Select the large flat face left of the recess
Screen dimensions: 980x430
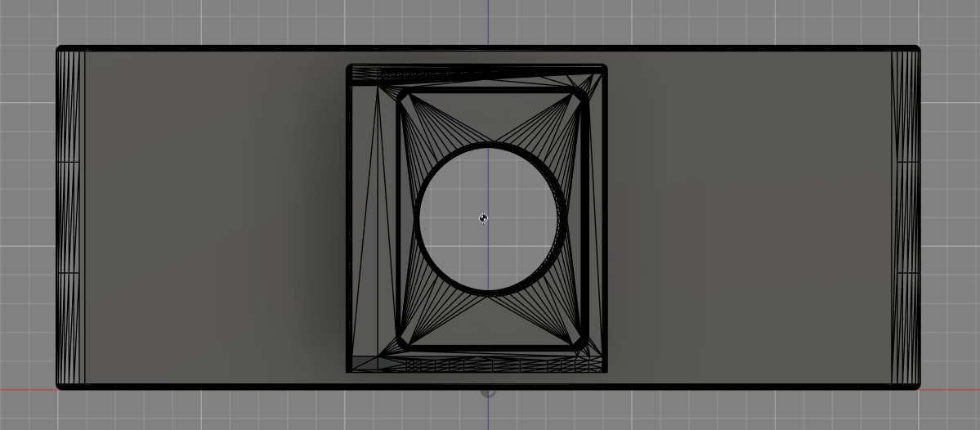coord(213,217)
